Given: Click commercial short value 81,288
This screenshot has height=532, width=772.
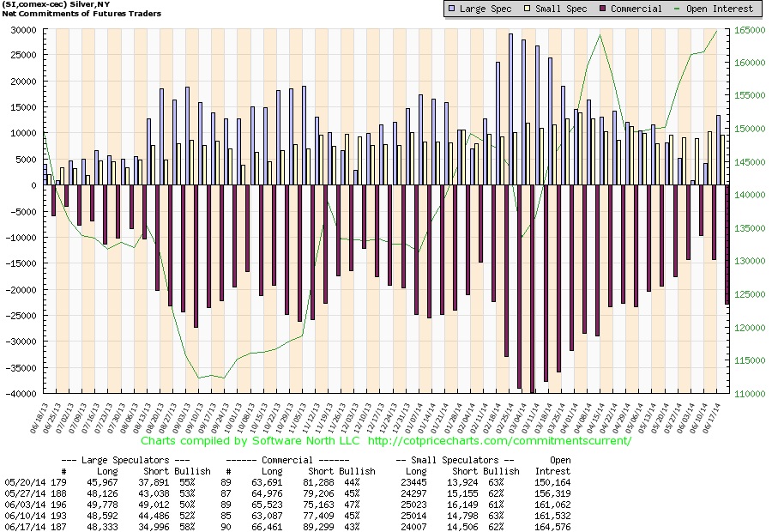Looking at the screenshot, I should (x=318, y=483).
